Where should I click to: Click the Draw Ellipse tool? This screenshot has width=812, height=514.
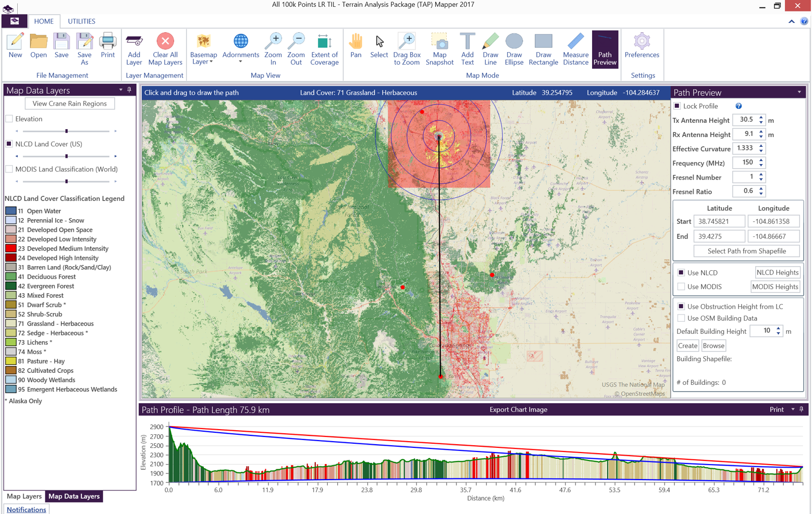click(x=513, y=49)
